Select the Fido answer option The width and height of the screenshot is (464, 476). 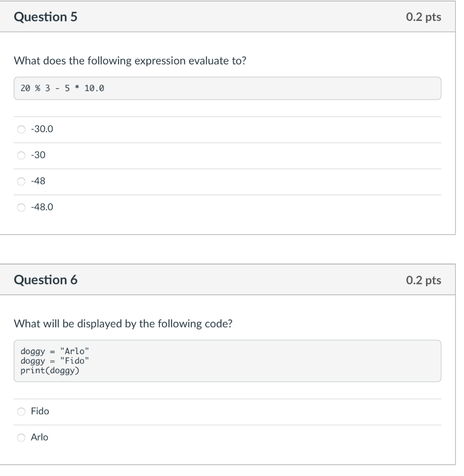coord(21,411)
